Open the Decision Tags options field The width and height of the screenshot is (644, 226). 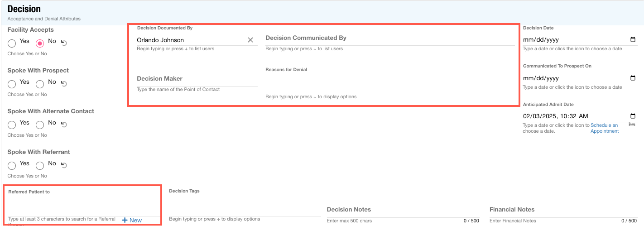coord(245,209)
